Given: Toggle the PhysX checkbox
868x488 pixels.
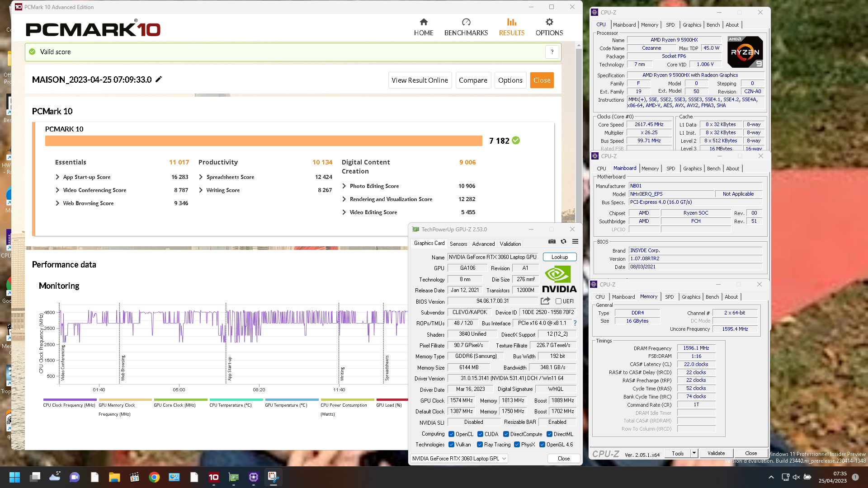Looking at the screenshot, I should [517, 445].
